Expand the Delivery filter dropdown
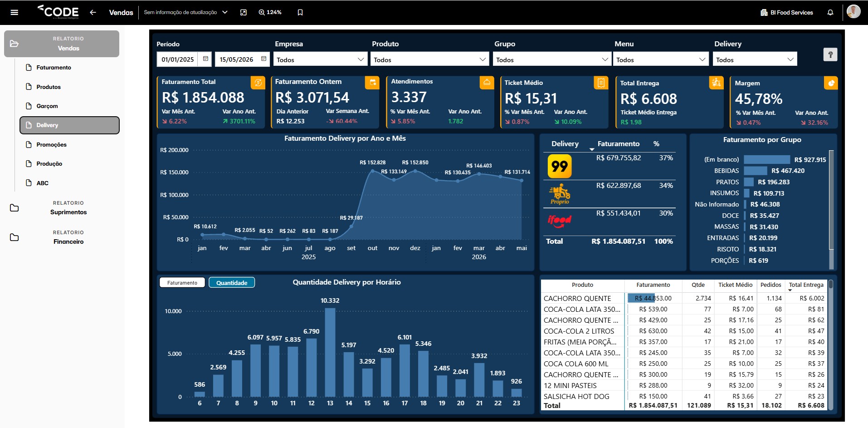868x428 pixels. coord(755,59)
